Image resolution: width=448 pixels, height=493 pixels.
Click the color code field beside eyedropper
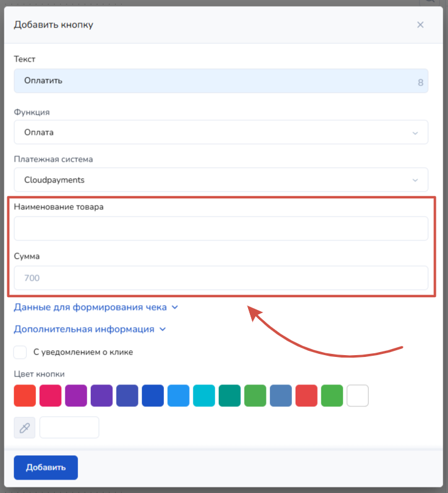[x=69, y=428]
